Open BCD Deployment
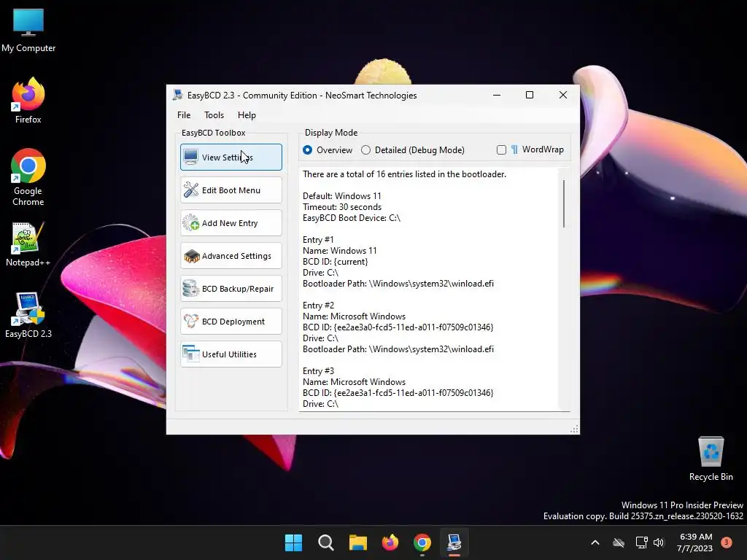Image resolution: width=747 pixels, height=560 pixels. [231, 322]
